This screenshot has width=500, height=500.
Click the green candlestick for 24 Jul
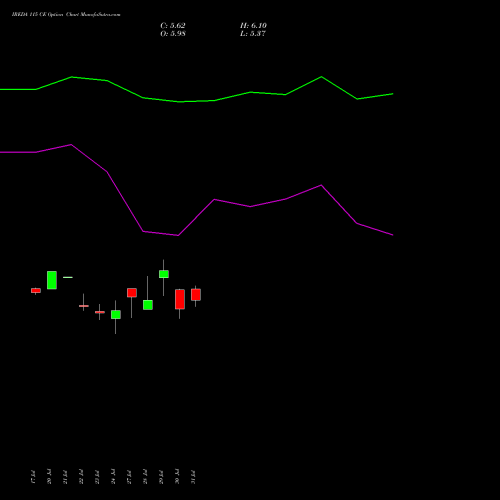click(x=116, y=315)
